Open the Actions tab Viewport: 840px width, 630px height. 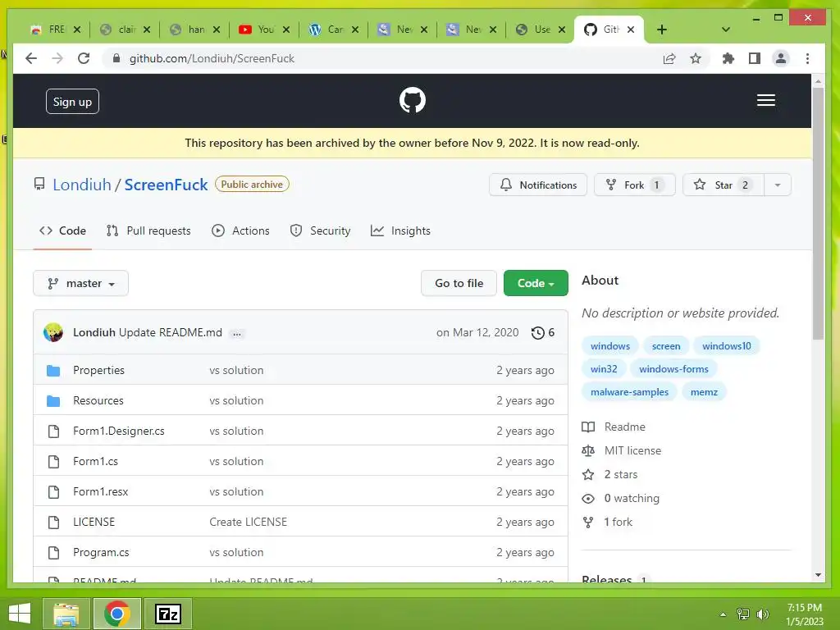click(240, 231)
